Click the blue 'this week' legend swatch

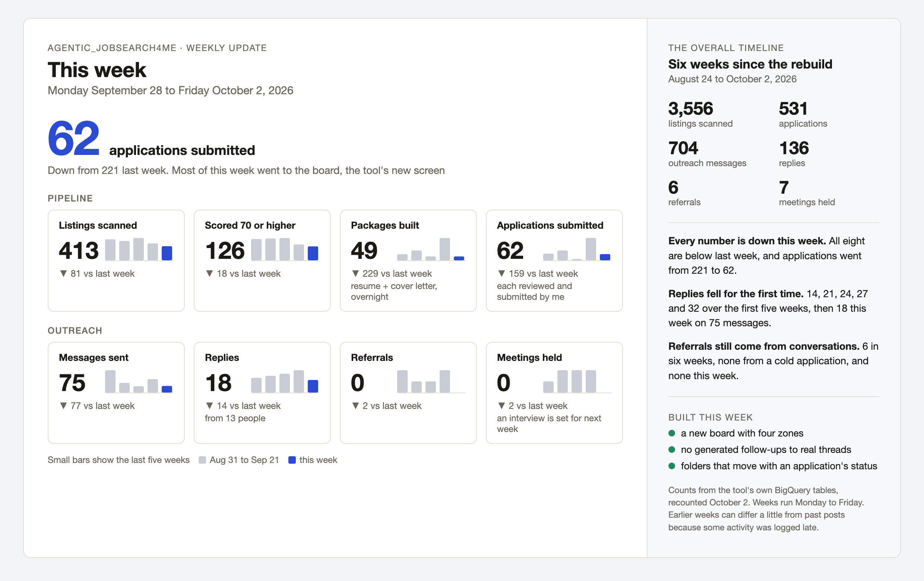click(x=292, y=460)
